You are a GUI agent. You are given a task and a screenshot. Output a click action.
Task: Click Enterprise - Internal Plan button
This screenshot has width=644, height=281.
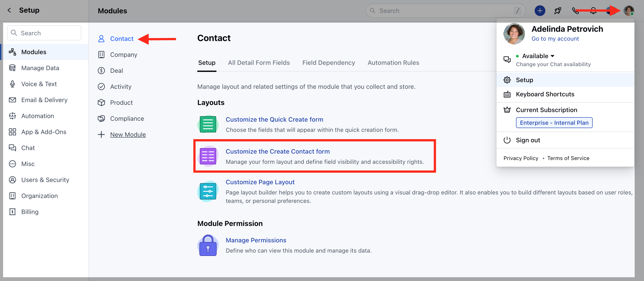[554, 123]
